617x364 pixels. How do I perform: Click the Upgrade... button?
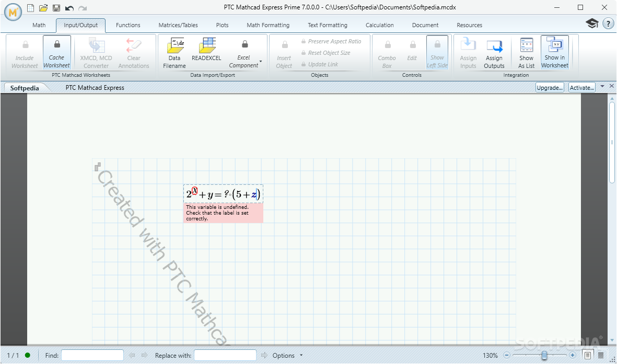(550, 88)
